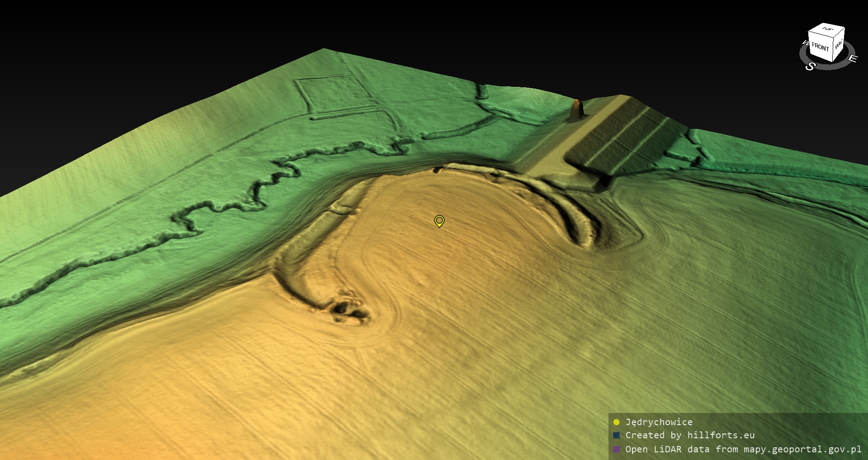Click the yellow dot beside Jędrychowice
The image size is (868, 460).
click(616, 422)
